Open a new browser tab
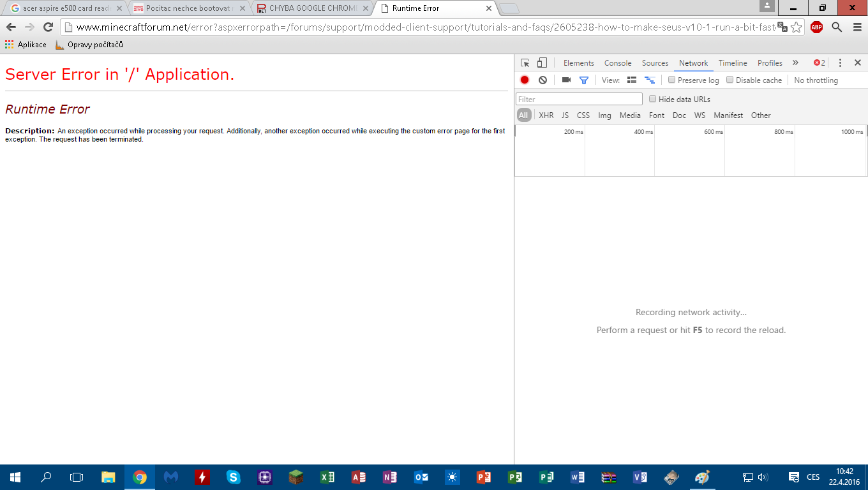 click(509, 9)
